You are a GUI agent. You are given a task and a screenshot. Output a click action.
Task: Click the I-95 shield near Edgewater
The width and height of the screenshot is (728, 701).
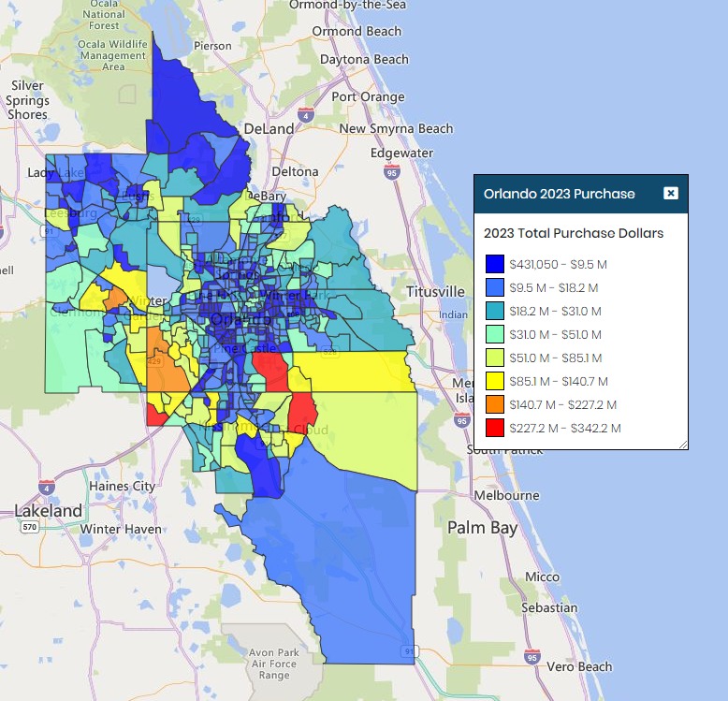[x=392, y=172]
